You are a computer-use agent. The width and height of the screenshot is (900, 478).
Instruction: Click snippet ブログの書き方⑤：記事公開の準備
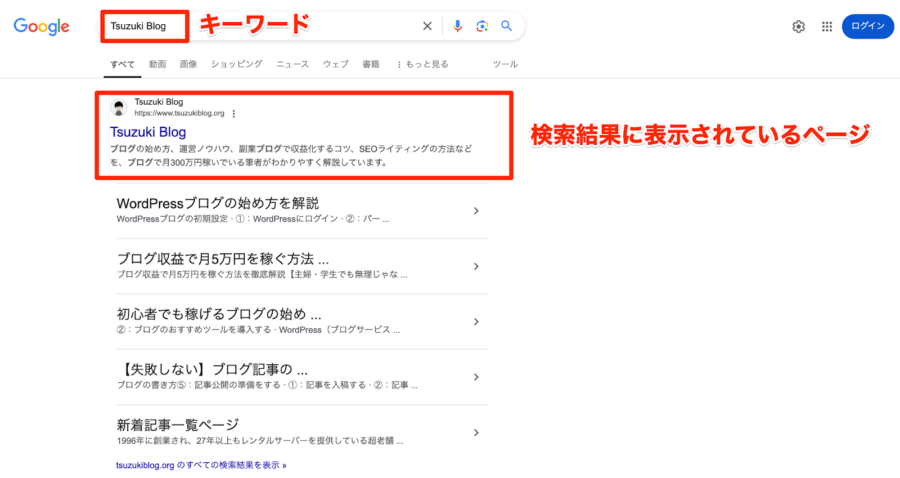[267, 385]
